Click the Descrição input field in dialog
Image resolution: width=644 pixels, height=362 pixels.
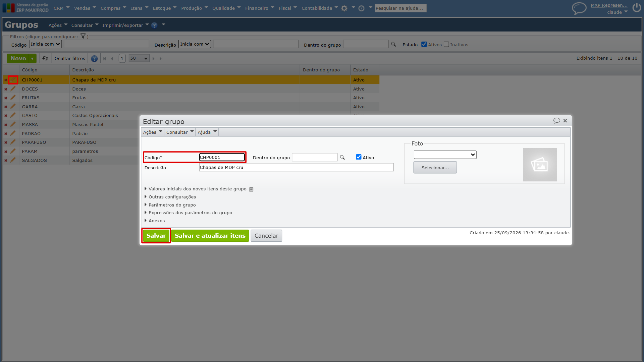click(296, 167)
